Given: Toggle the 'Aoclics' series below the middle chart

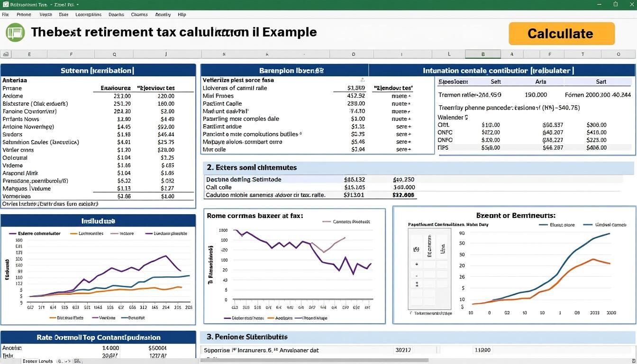Looking at the screenshot, I should coord(270,318).
